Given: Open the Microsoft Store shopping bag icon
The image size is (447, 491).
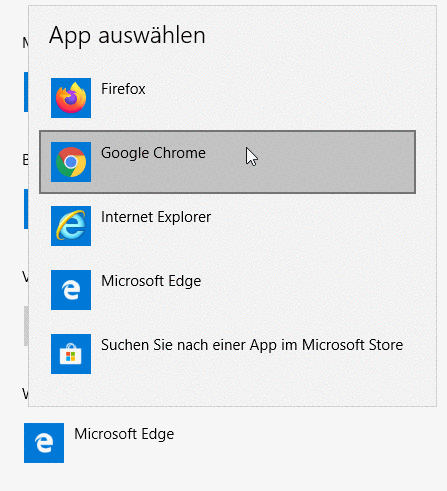Looking at the screenshot, I should [x=71, y=354].
